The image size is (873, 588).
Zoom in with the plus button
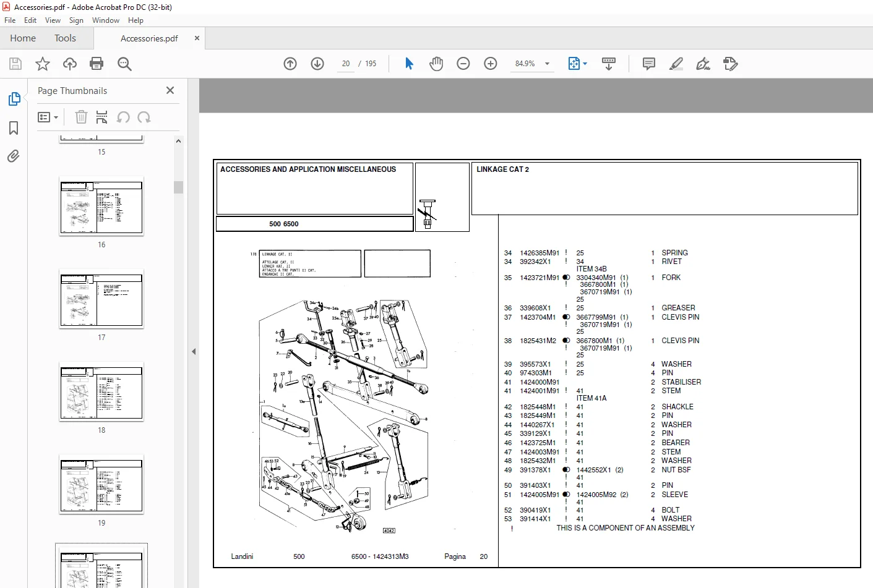pos(491,64)
